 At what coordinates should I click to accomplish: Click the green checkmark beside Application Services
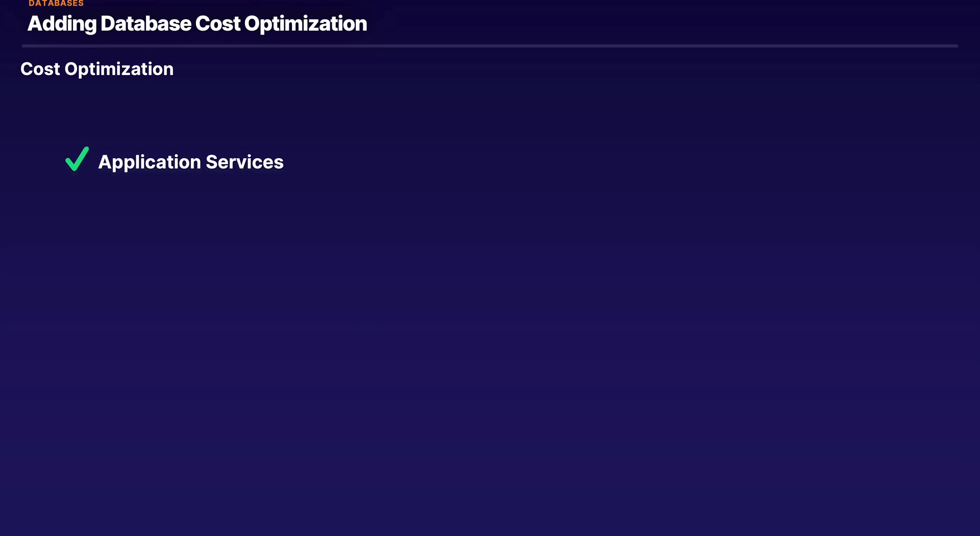pos(77,159)
